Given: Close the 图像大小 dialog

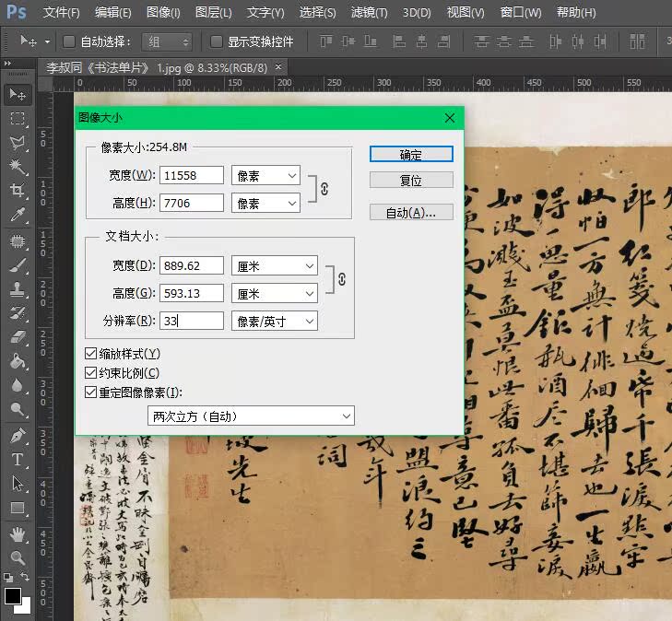Looking at the screenshot, I should [450, 118].
